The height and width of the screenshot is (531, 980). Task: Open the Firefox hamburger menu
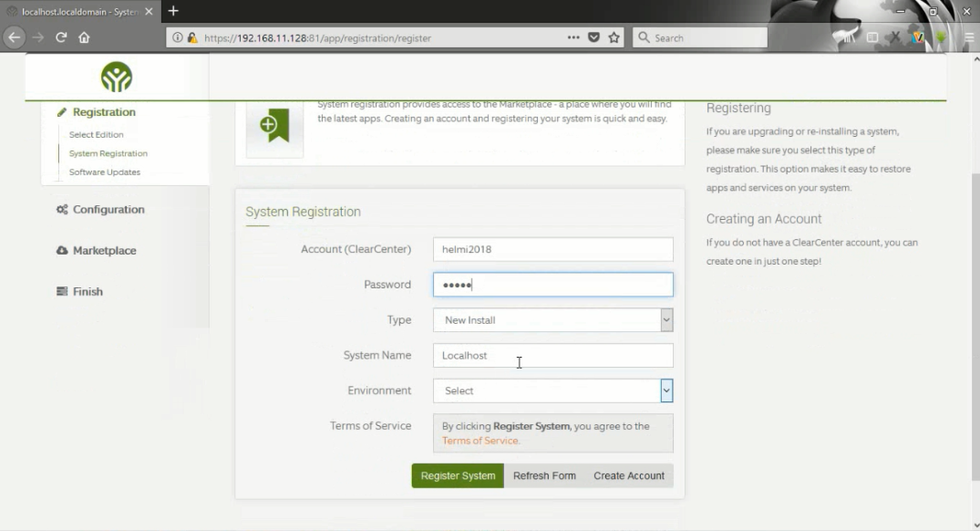(969, 37)
